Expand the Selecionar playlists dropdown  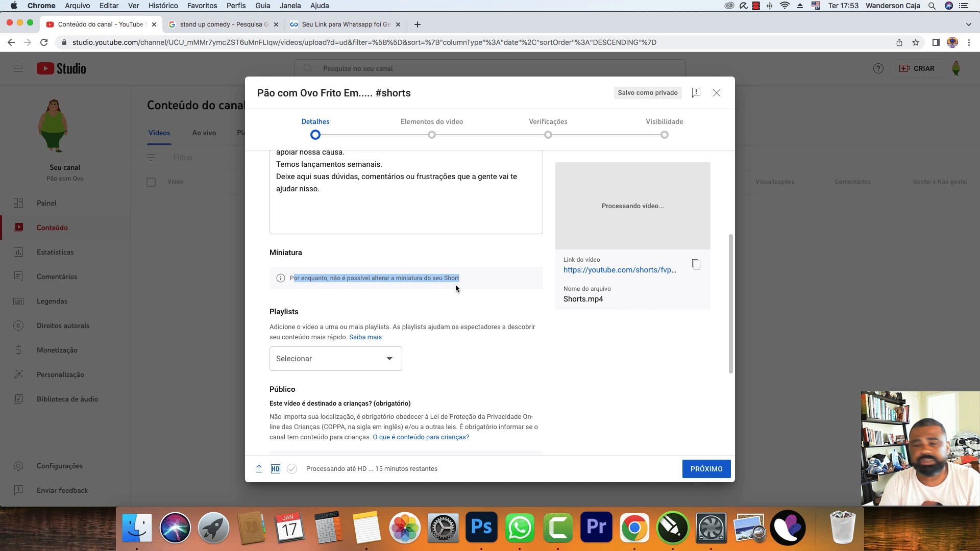click(335, 359)
